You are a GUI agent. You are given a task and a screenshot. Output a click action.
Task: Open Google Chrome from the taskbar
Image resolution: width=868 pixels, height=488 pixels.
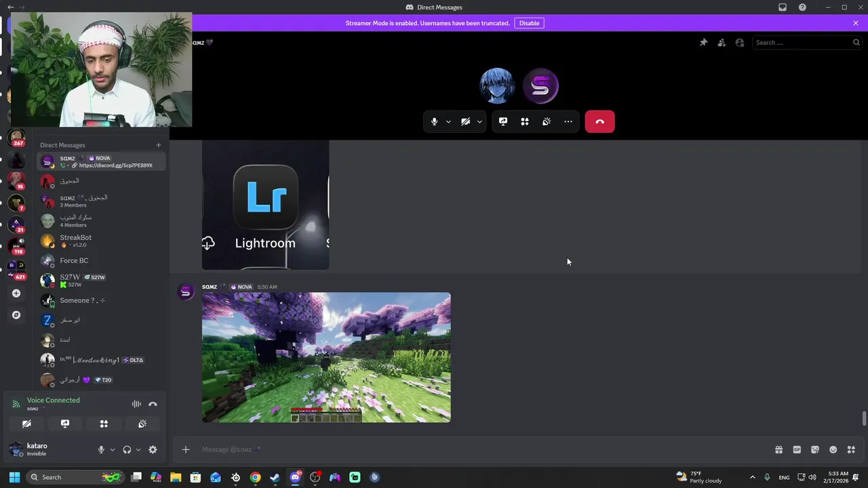pos(255,477)
